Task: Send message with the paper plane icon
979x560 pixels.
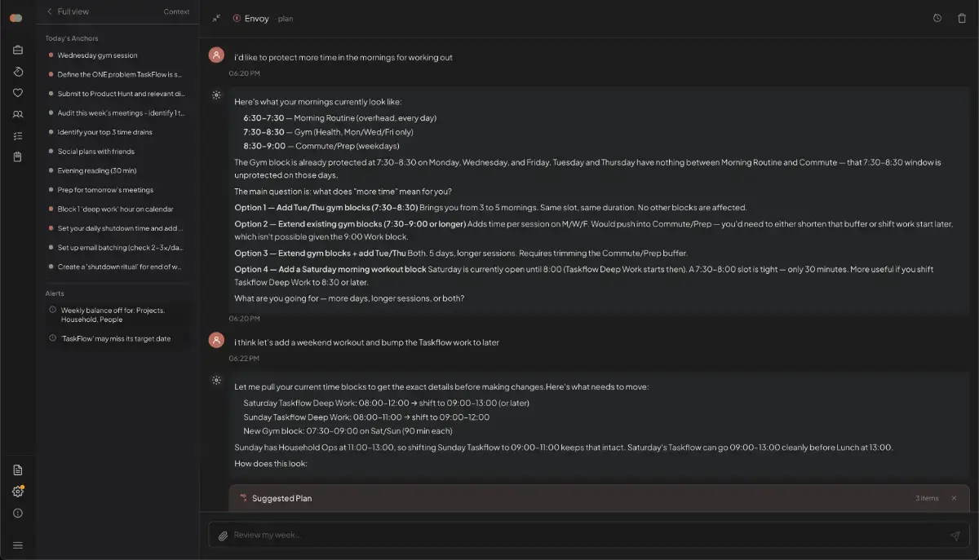Action: click(955, 536)
